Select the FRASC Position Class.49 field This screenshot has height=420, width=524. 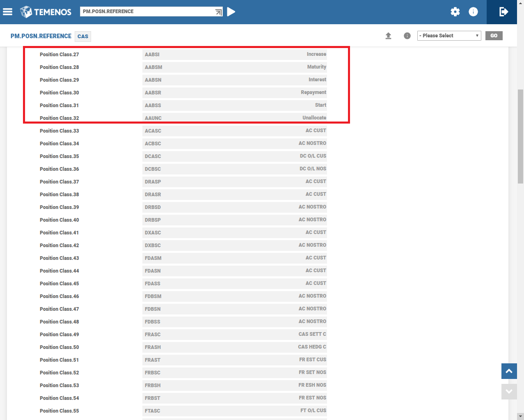point(234,334)
